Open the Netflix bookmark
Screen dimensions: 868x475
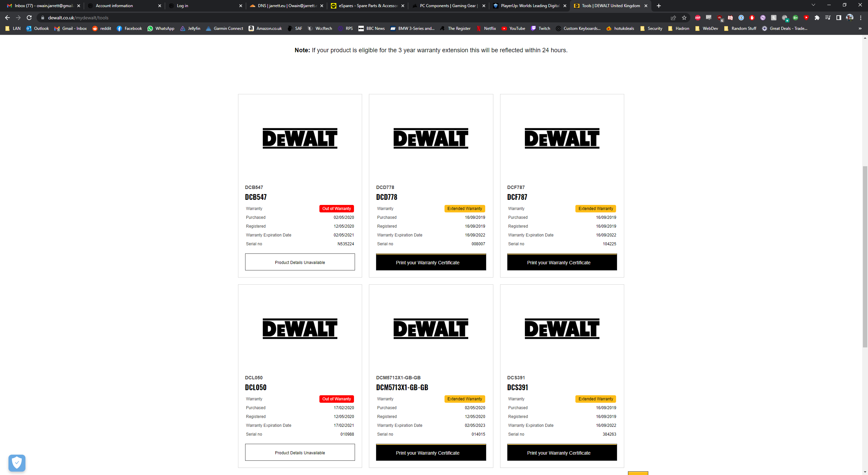click(486, 28)
